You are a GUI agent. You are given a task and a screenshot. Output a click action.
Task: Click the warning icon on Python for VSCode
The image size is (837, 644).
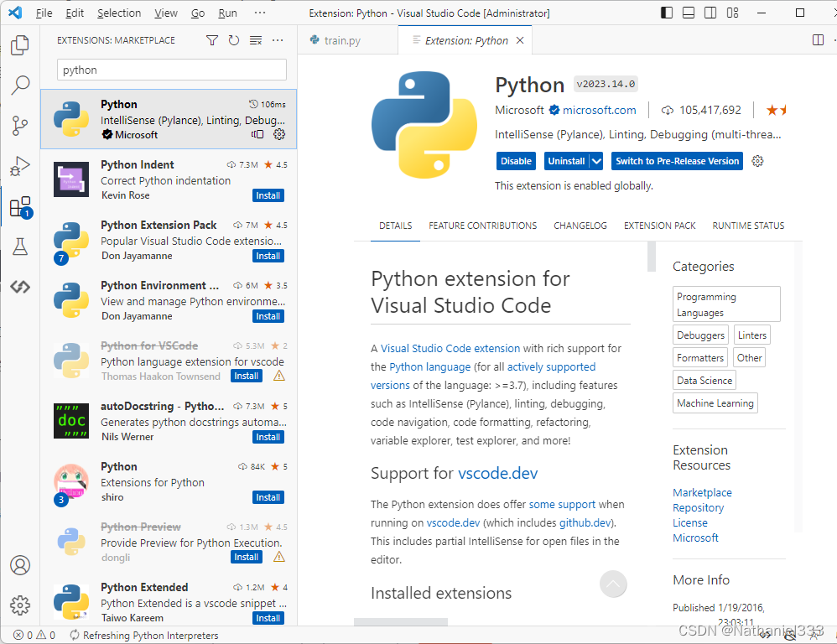click(278, 377)
